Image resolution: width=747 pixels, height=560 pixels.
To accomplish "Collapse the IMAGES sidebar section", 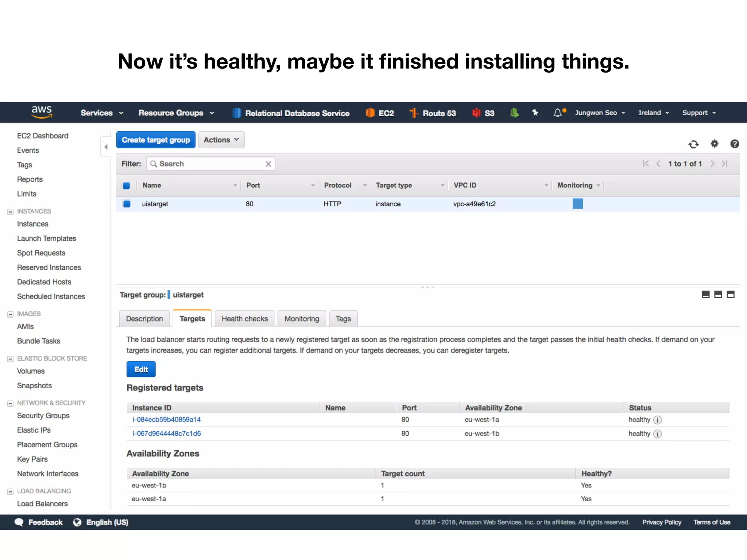I will pyautogui.click(x=11, y=314).
